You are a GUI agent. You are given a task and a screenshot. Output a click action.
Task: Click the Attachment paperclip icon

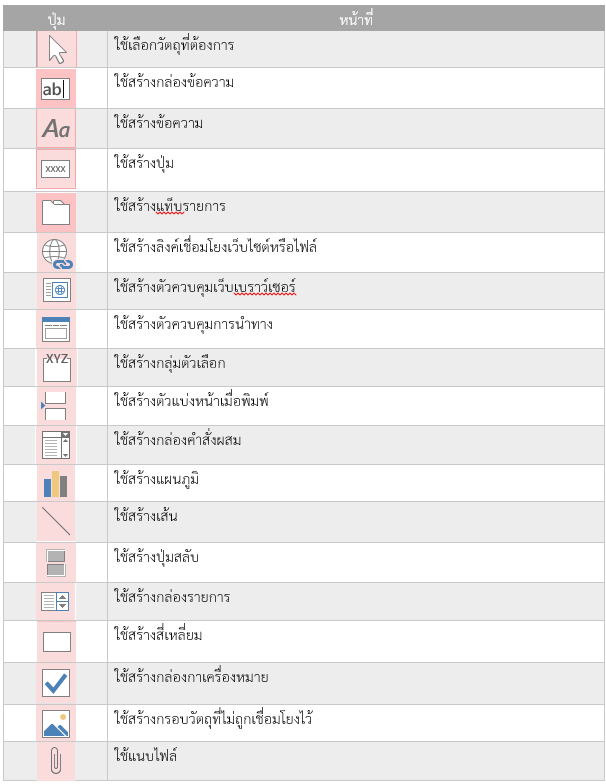[56, 762]
